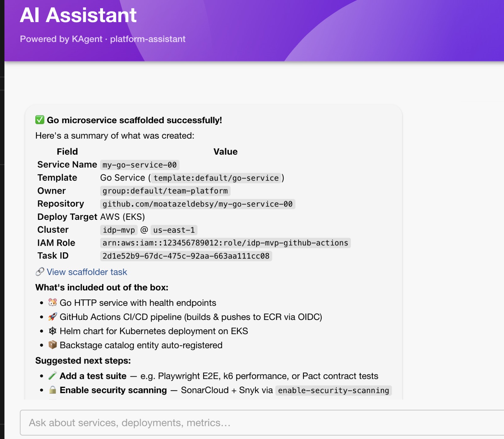Click the Powered by KAgent · platform-assistant subtitle
Viewport: 504px width, 439px height.
click(103, 39)
